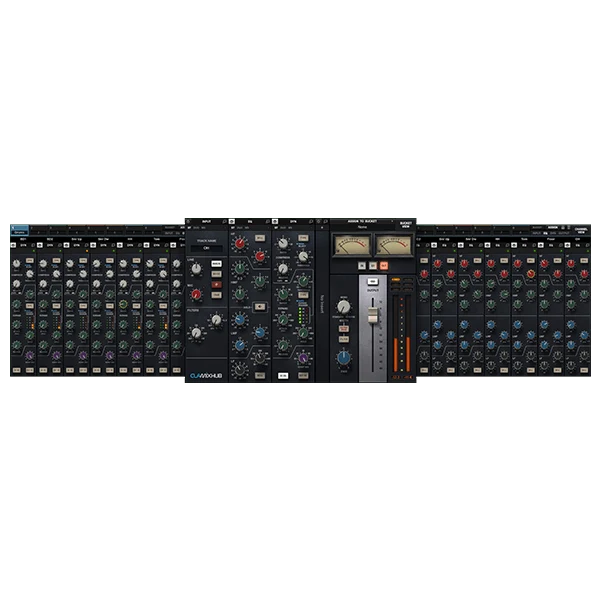Click Floor magnifier icon in right window

click(x=561, y=245)
